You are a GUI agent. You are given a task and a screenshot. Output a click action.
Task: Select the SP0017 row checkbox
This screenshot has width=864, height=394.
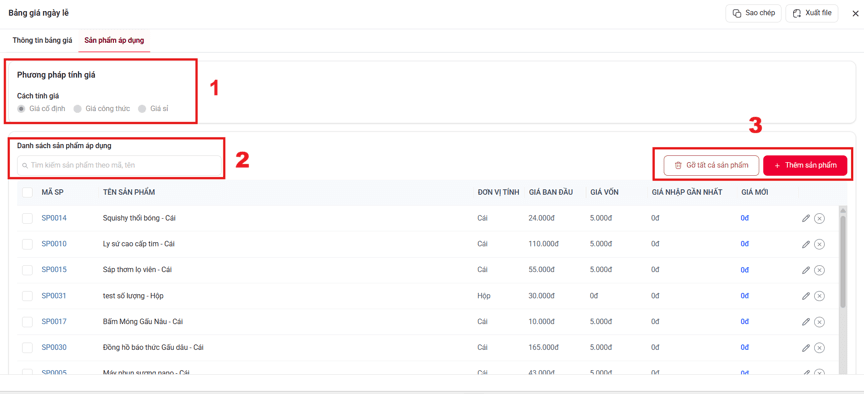pos(28,322)
